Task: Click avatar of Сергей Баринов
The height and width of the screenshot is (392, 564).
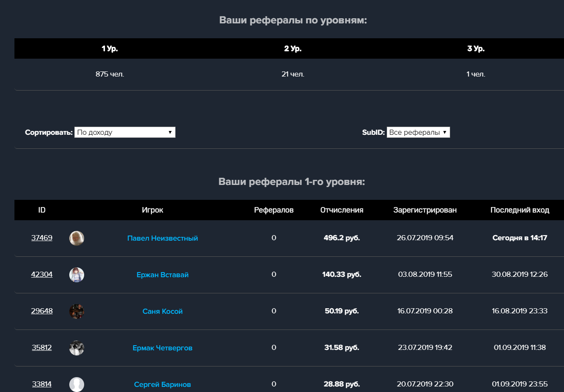Action: pos(77,384)
